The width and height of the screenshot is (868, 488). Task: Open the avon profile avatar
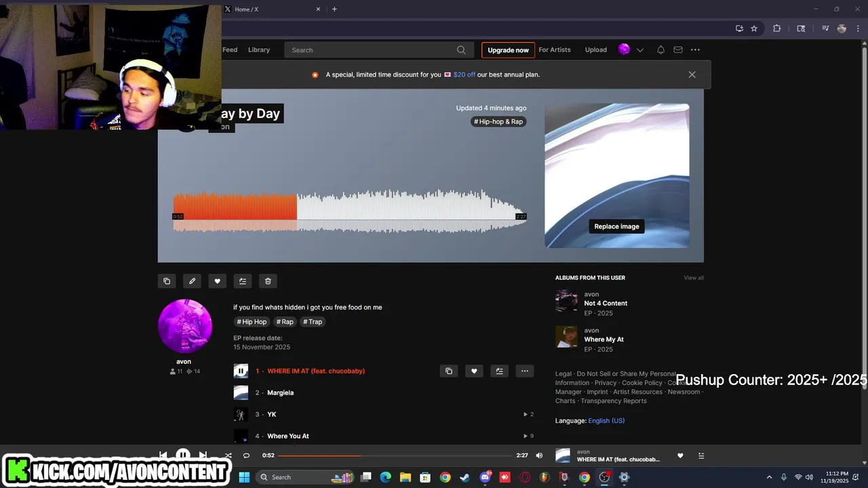click(185, 326)
